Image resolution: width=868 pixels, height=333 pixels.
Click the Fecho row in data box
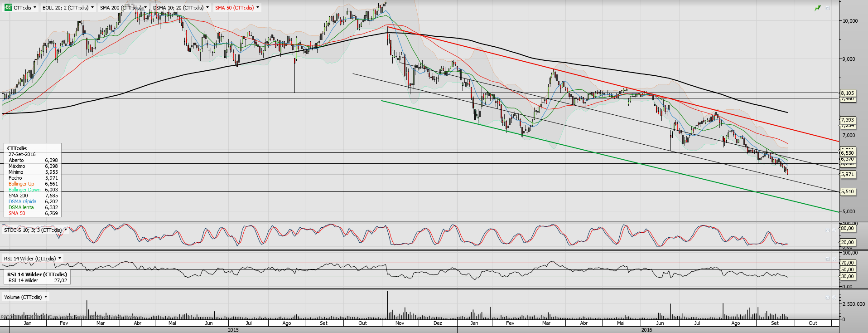[33, 178]
